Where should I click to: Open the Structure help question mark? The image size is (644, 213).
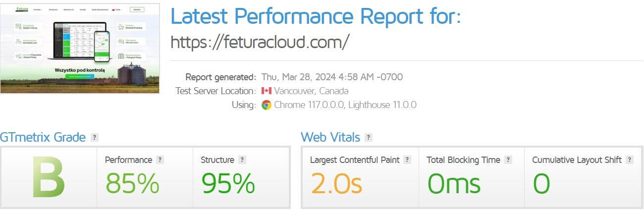click(242, 160)
